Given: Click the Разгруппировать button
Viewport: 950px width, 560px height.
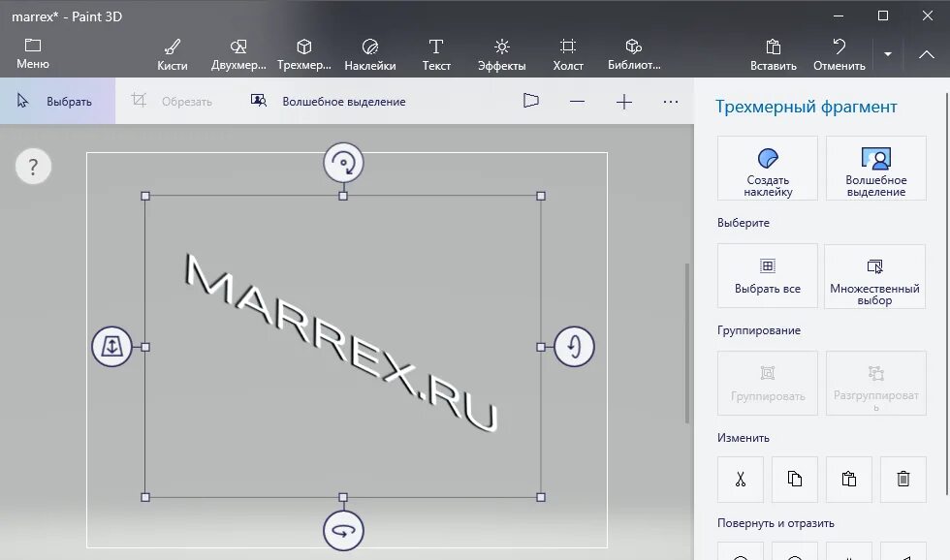Looking at the screenshot, I should [x=876, y=384].
